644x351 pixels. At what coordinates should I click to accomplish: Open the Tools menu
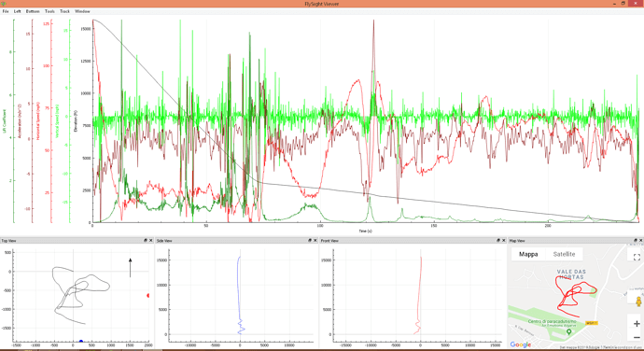click(x=49, y=11)
